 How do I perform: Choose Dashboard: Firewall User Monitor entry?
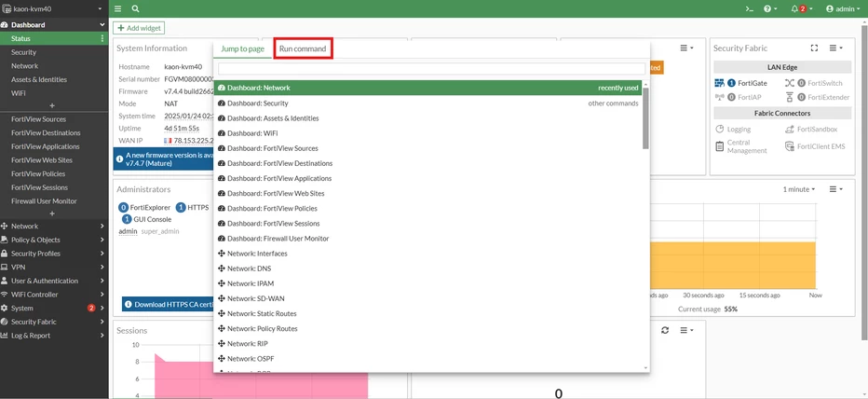427,239
